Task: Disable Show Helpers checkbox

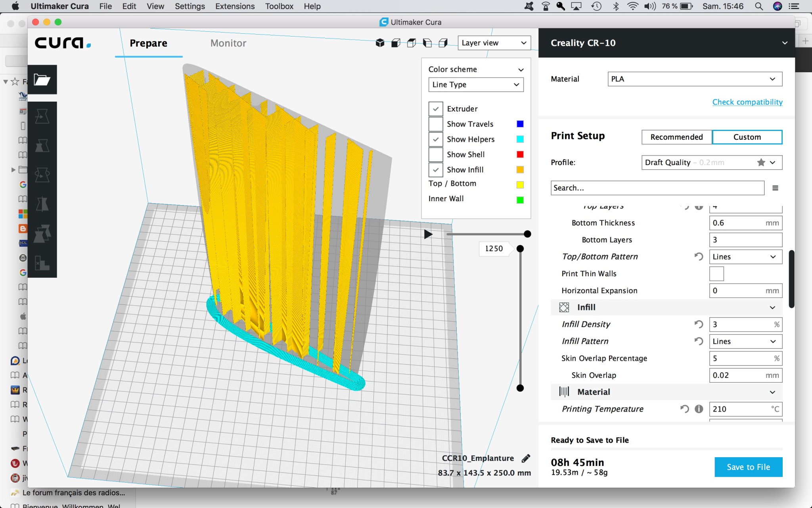Action: point(436,139)
